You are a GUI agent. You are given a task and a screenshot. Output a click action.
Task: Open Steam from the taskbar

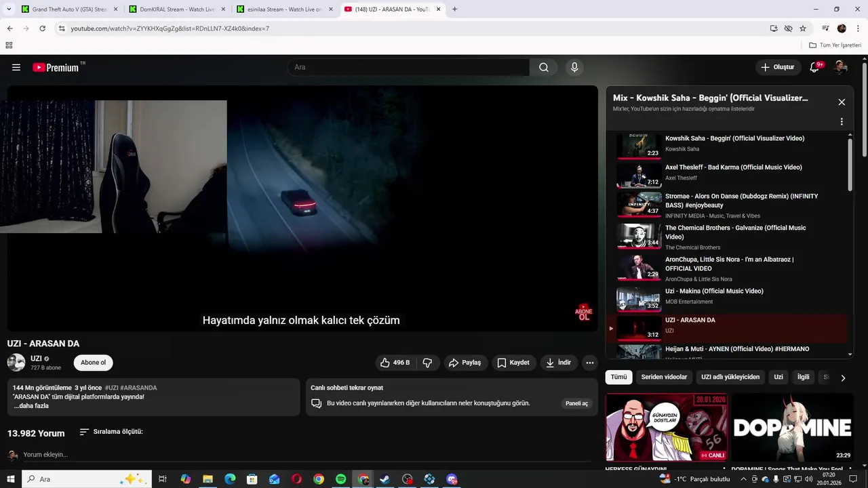pos(385,479)
